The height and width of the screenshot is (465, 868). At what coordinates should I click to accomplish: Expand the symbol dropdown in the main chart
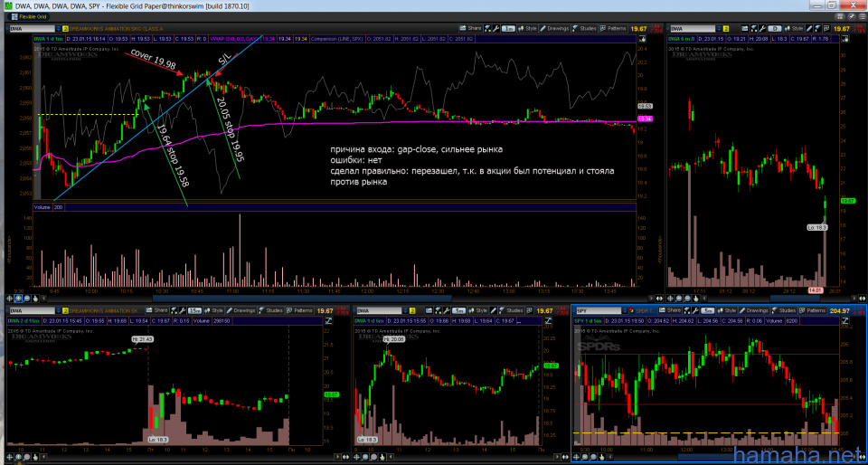pyautogui.click(x=59, y=28)
